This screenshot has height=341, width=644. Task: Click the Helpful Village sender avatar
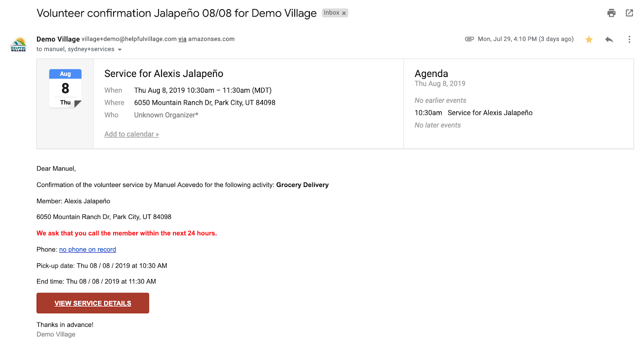pos(19,44)
